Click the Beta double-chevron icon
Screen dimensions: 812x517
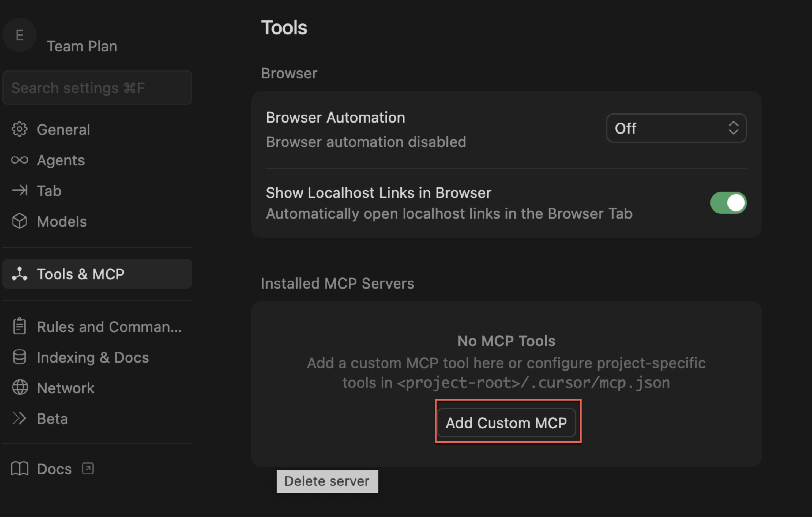pyautogui.click(x=20, y=418)
